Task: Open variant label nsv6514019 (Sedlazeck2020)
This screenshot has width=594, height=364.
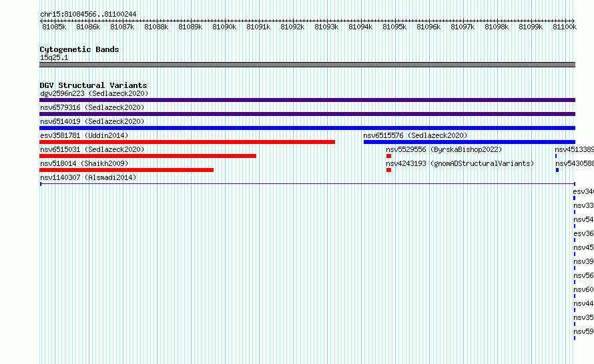Action: click(x=92, y=121)
